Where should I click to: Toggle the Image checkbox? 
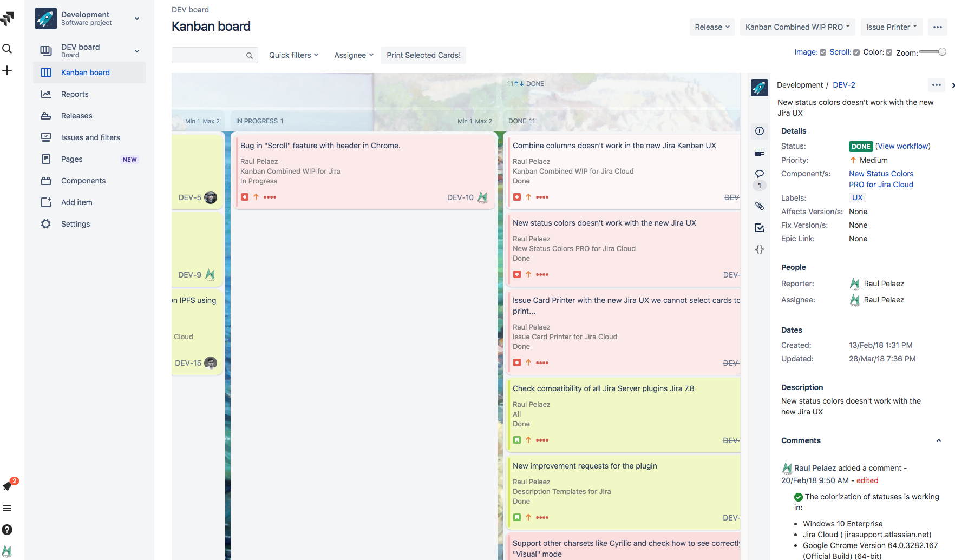(x=823, y=52)
